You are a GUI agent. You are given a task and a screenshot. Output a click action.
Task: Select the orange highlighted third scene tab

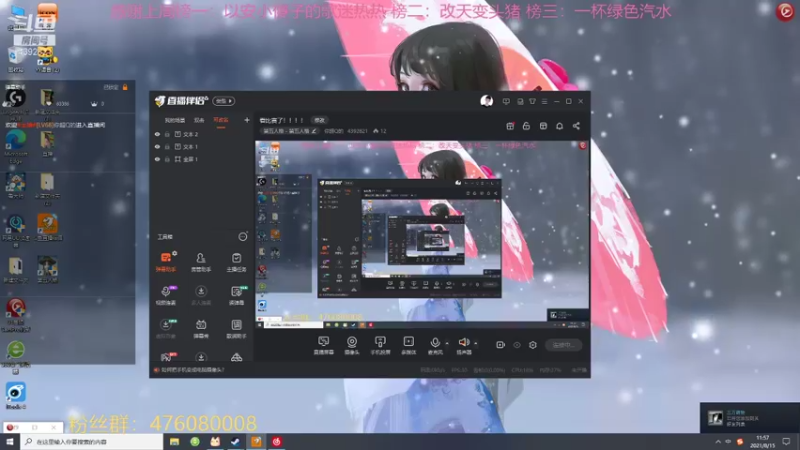[x=221, y=120]
